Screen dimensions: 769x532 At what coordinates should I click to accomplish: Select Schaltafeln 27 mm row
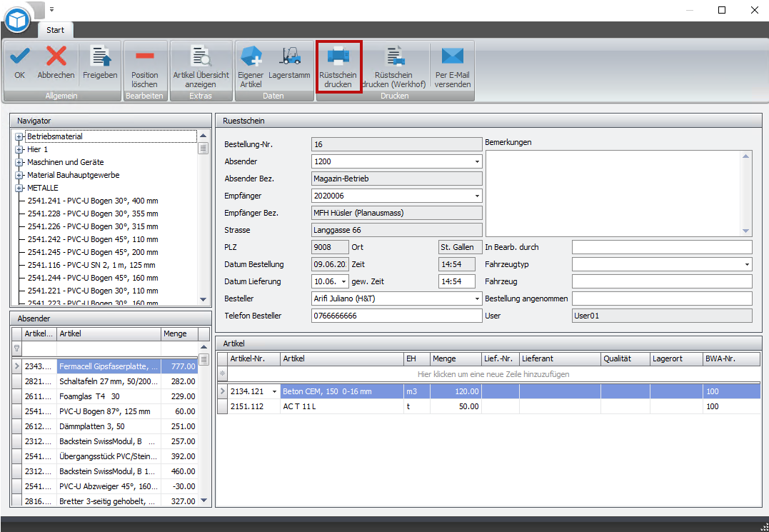coord(106,381)
